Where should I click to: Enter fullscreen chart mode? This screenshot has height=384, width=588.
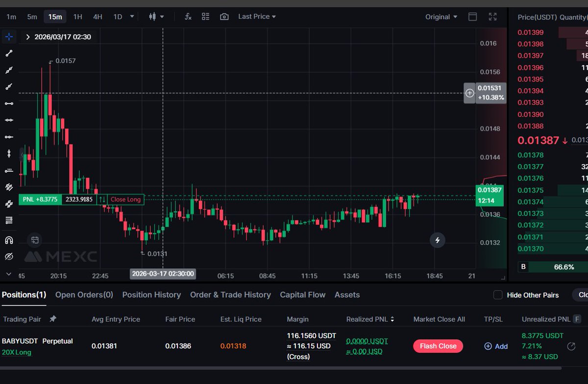click(493, 17)
